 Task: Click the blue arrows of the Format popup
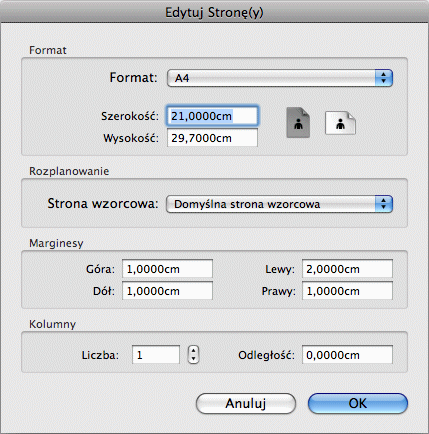coord(384,78)
